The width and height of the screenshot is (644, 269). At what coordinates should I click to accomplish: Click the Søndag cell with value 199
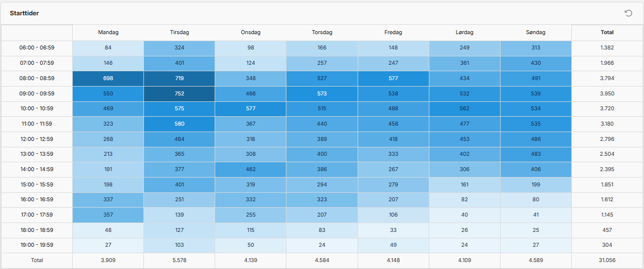[536, 184]
